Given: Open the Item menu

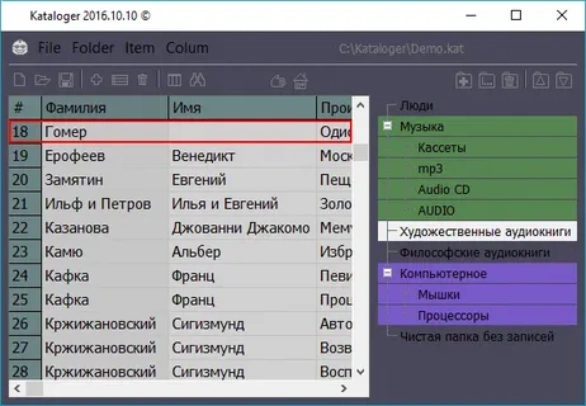Looking at the screenshot, I should click(x=139, y=48).
